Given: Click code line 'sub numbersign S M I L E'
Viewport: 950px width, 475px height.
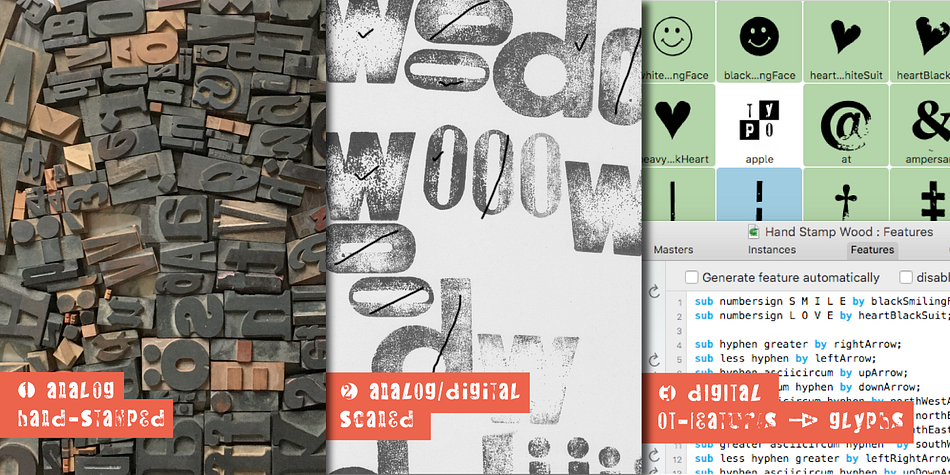Looking at the screenshot, I should (x=822, y=301).
